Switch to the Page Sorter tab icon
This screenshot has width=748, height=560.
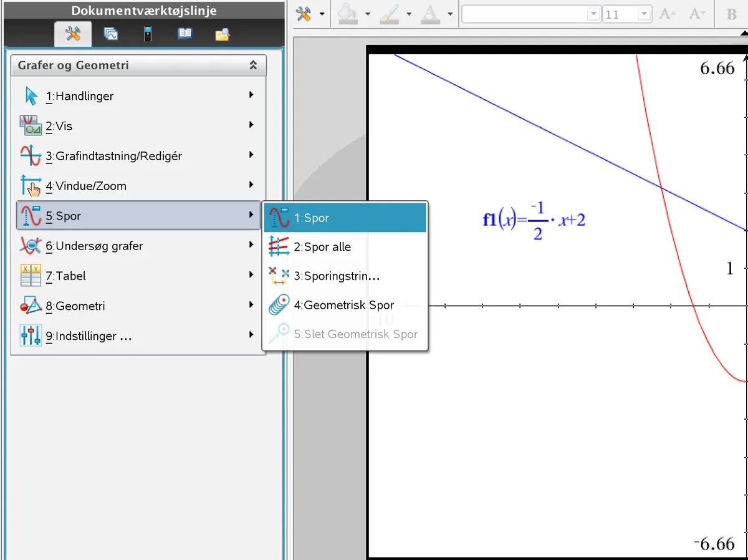pos(111,34)
